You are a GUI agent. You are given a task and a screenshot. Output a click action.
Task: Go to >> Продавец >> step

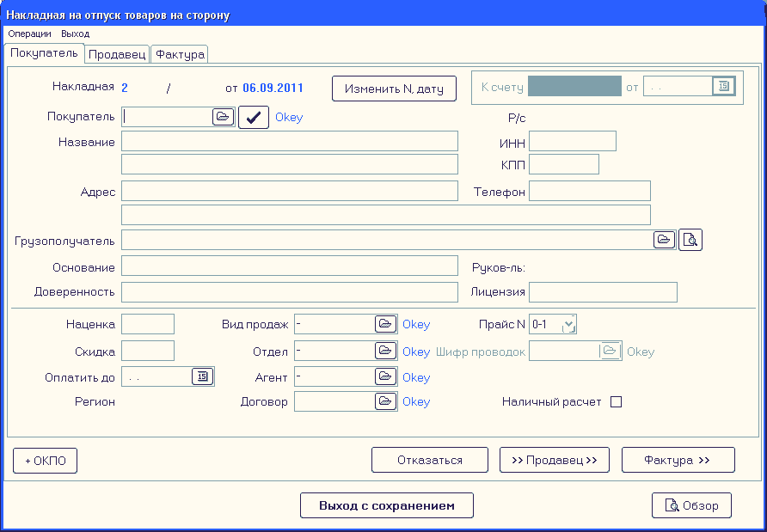coord(555,460)
